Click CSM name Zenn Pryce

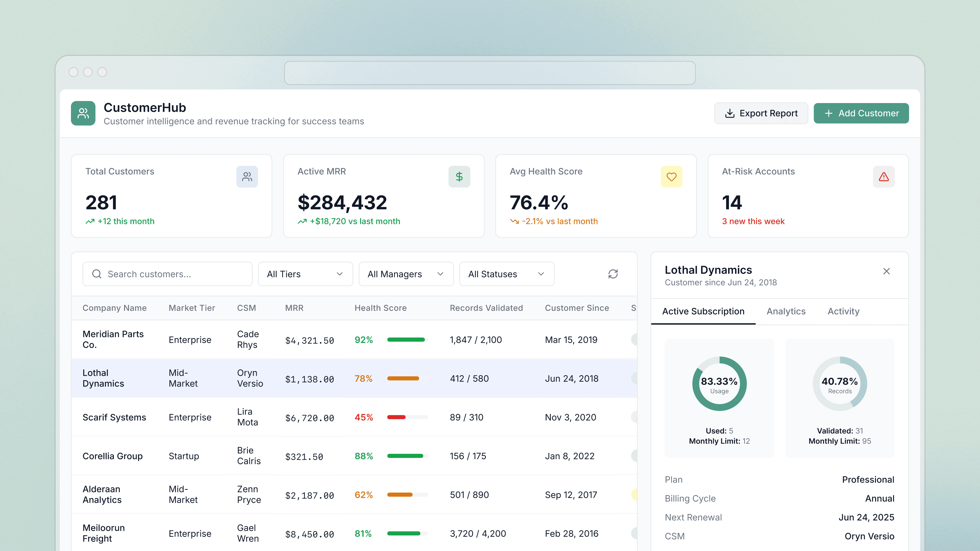(249, 494)
